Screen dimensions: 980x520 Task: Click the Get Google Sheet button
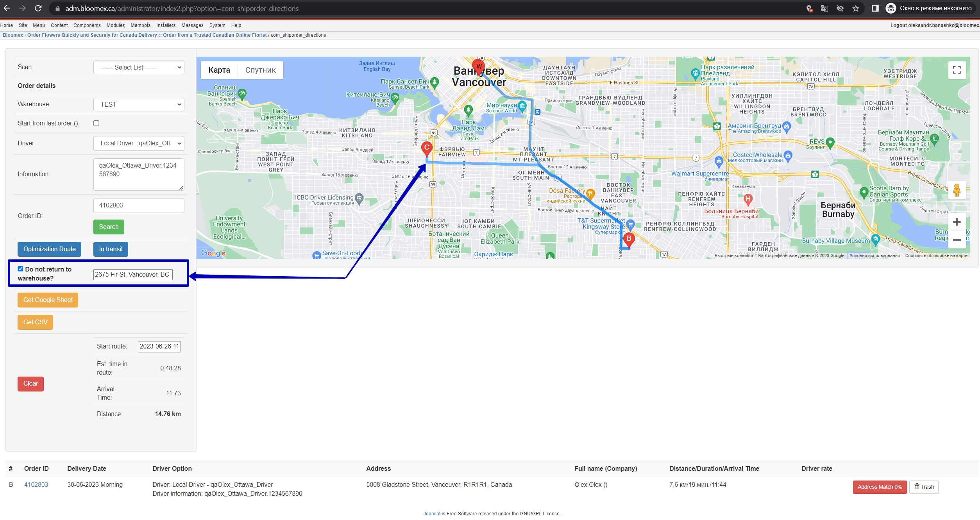click(x=48, y=300)
